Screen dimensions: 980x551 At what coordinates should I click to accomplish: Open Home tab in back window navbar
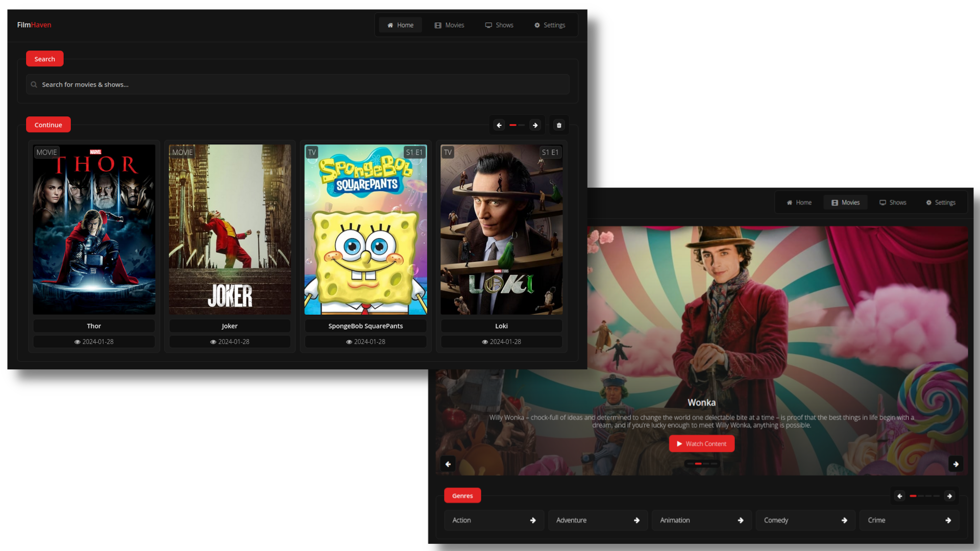click(799, 203)
